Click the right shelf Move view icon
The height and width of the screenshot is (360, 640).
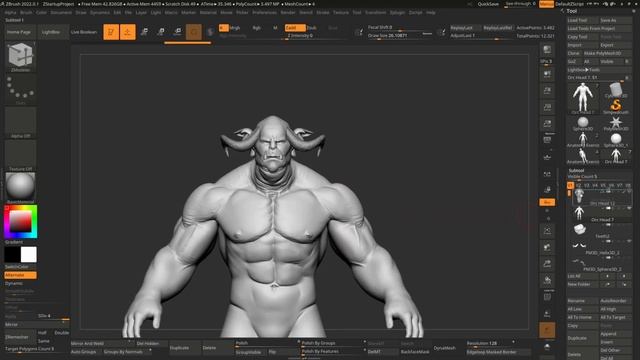click(547, 247)
